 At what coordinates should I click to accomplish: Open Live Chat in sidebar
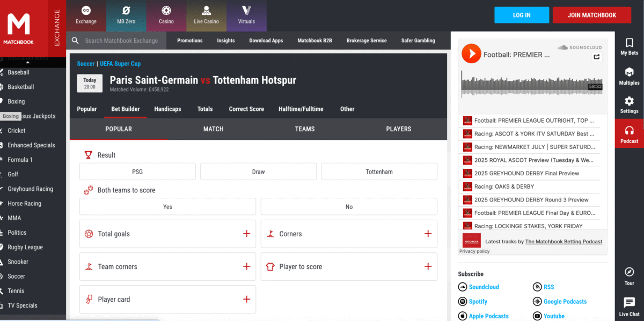(x=630, y=307)
